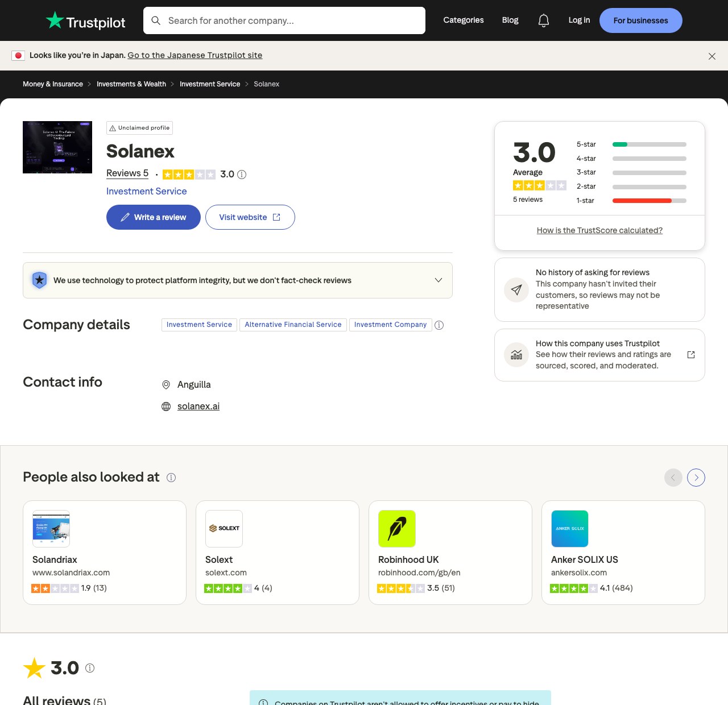Open Investments & Wealth breadcrumb
The width and height of the screenshot is (728, 705).
[131, 84]
